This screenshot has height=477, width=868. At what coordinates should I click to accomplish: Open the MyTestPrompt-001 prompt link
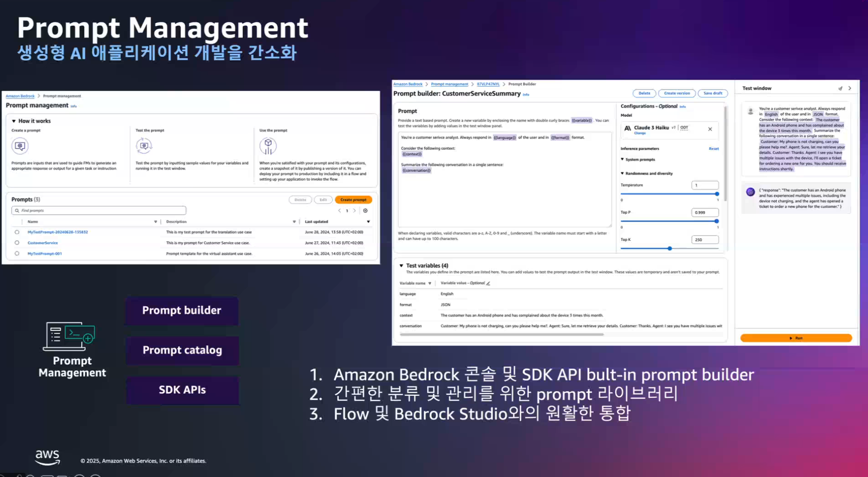coord(45,254)
